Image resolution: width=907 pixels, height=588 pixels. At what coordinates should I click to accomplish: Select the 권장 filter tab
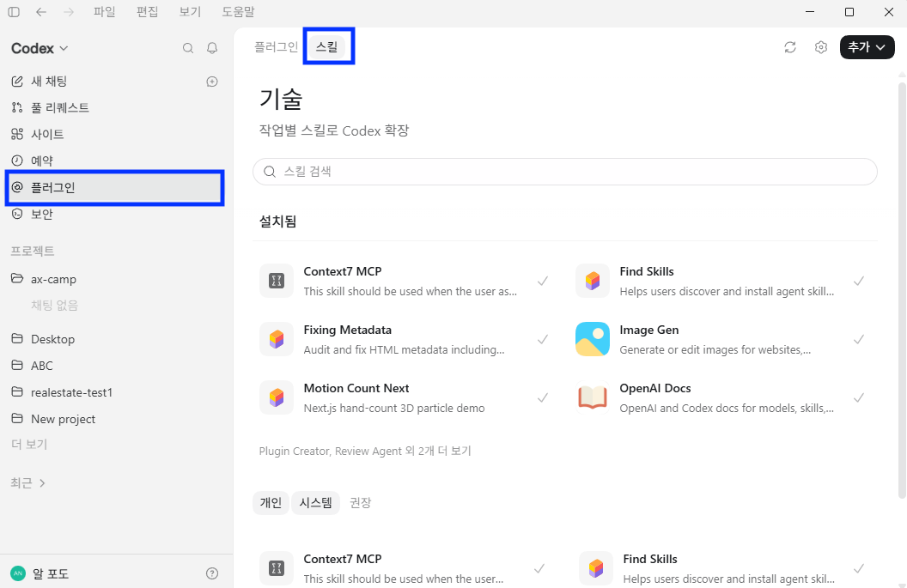[361, 502]
